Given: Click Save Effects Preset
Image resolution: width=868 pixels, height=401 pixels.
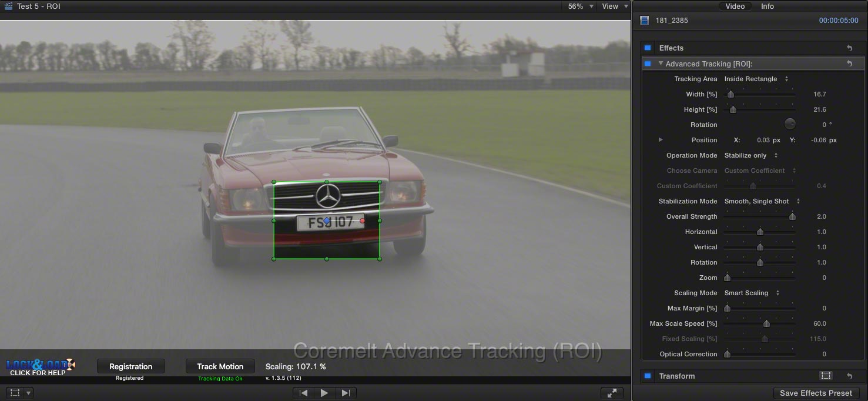Looking at the screenshot, I should coord(816,393).
